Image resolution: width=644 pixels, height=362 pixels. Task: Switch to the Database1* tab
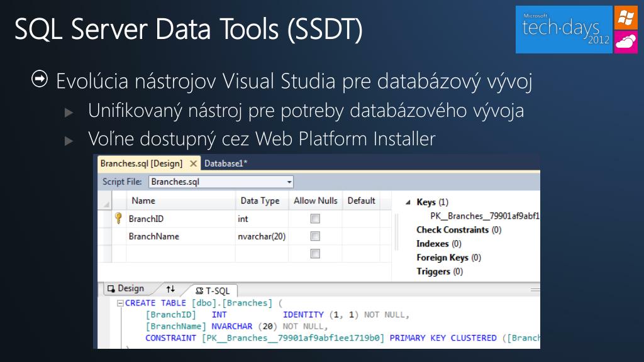point(226,163)
